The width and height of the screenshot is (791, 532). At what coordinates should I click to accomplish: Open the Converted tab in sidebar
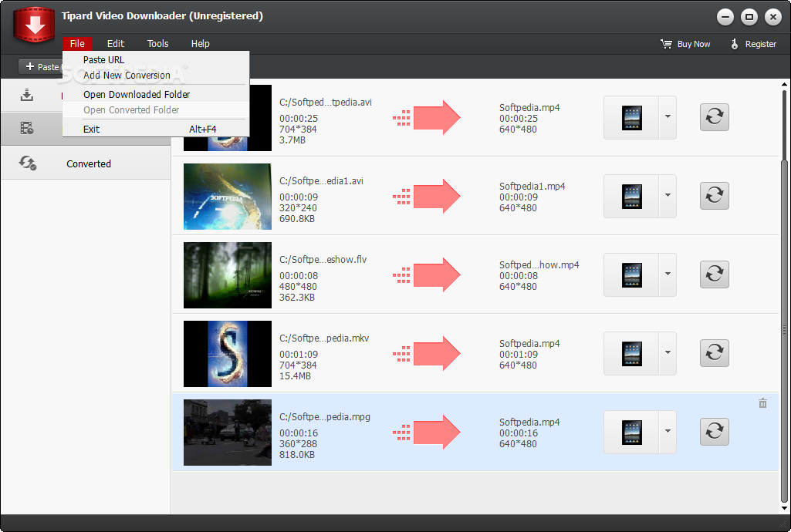coord(86,163)
